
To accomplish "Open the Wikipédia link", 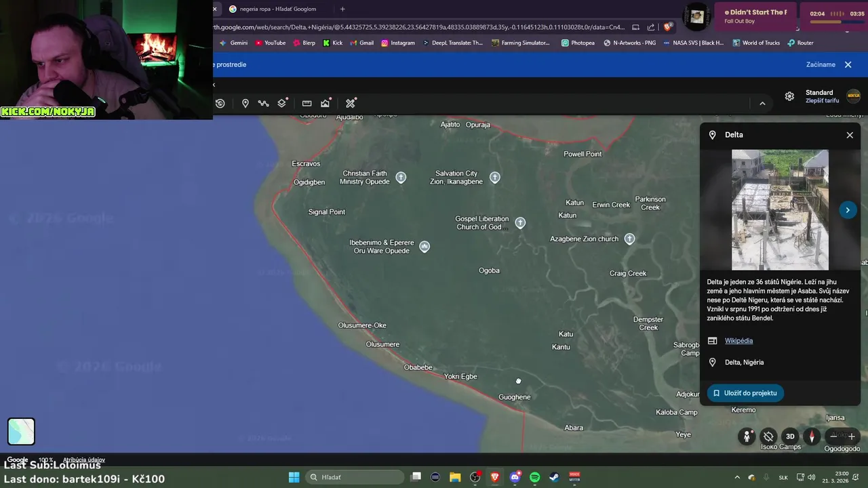I will (738, 341).
